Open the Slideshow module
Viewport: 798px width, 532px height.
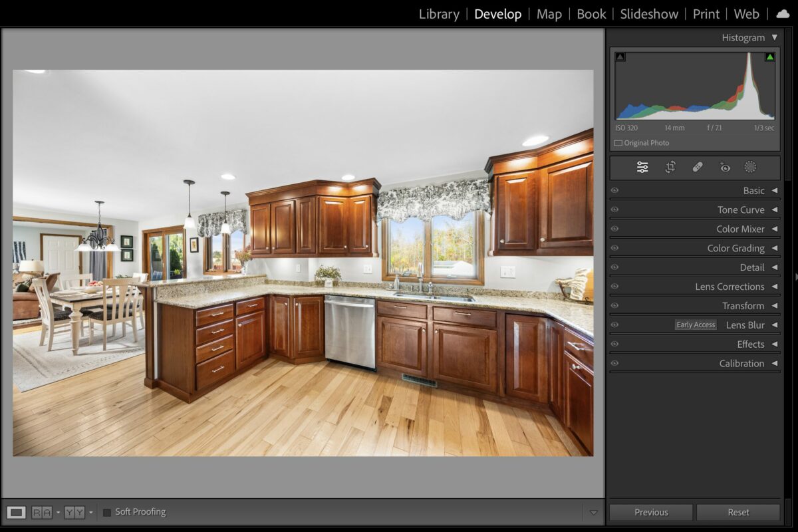(649, 14)
